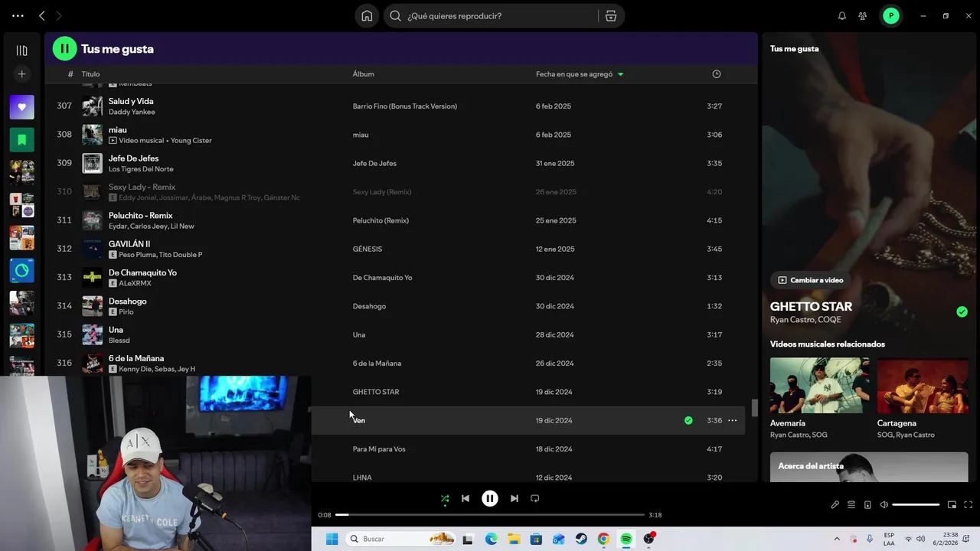Open the green bookmark Your Episodes tile
Screen dimensions: 980x551
click(21, 140)
